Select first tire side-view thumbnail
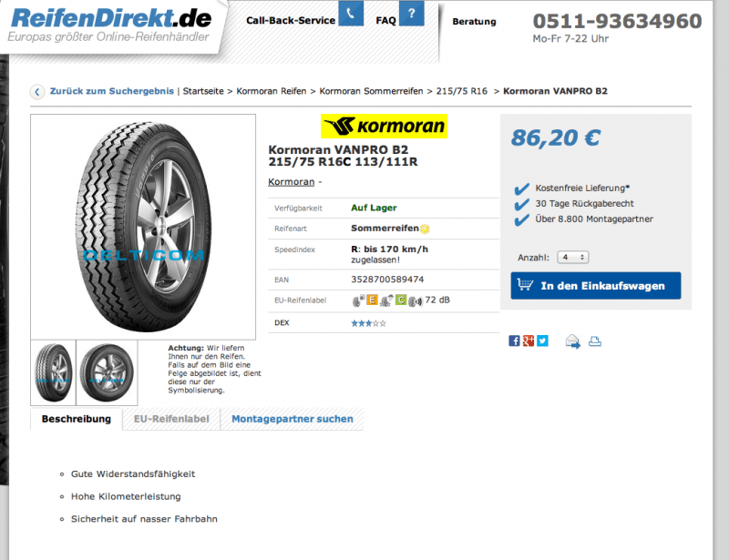This screenshot has width=729, height=560. coord(54,372)
